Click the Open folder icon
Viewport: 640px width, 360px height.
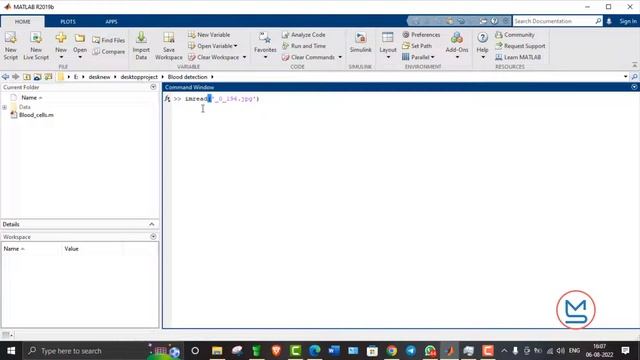80,38
